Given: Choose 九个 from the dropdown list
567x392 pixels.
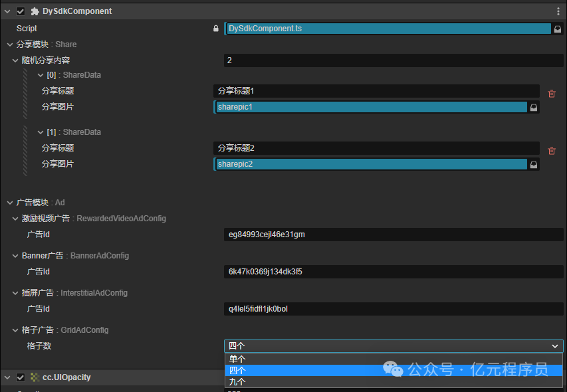Looking at the screenshot, I should point(394,381).
